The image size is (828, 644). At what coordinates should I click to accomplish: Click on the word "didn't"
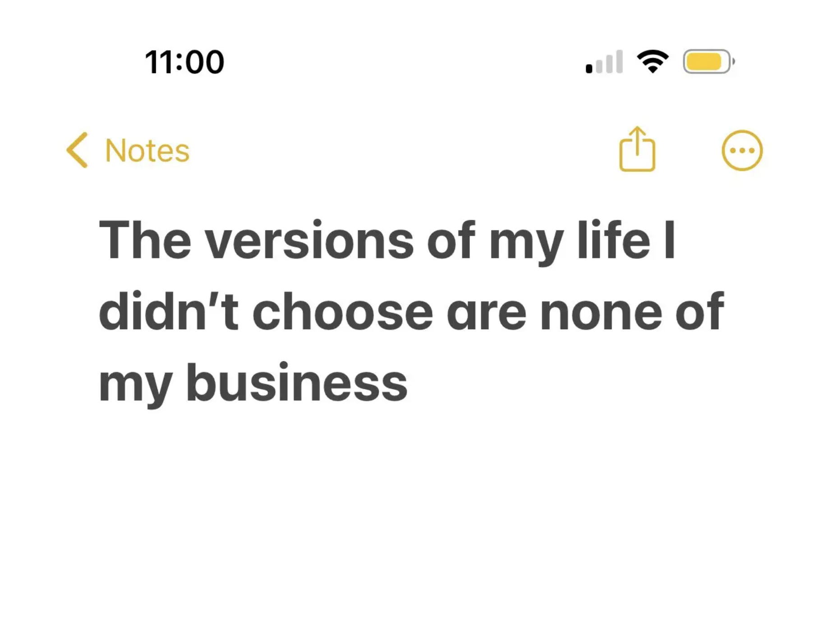(168, 311)
